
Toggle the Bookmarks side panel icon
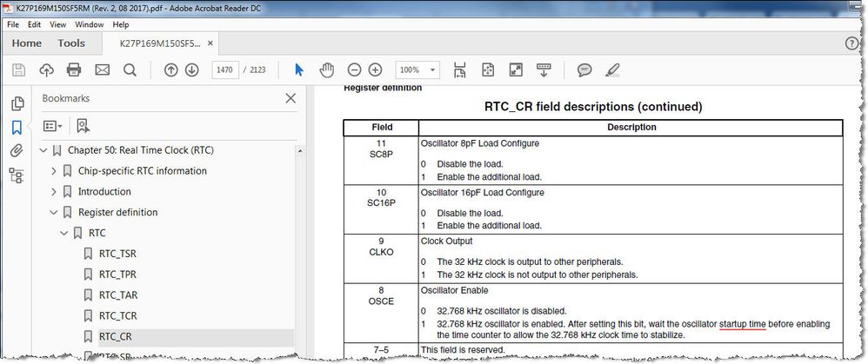click(x=17, y=128)
